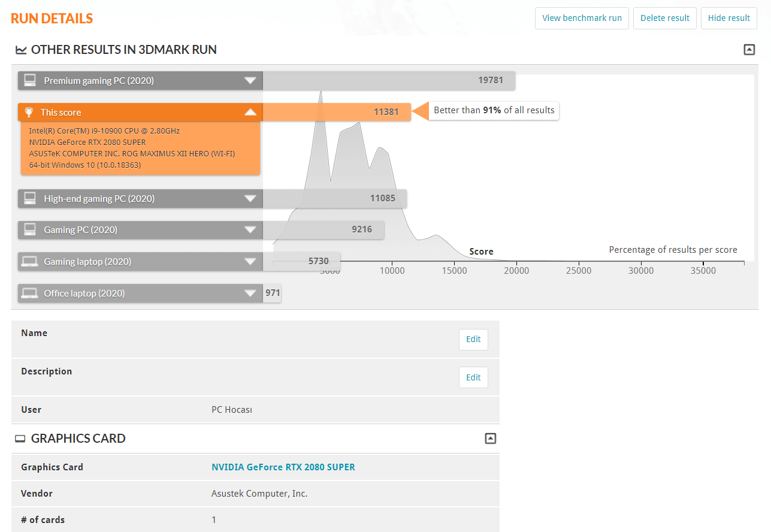Click the chart icon beside Other Results heading

21,50
